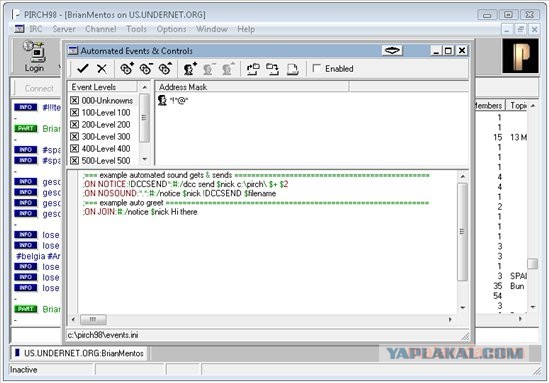This screenshot has width=549, height=383.
Task: Click the new events file icon
Action: pos(292,69)
